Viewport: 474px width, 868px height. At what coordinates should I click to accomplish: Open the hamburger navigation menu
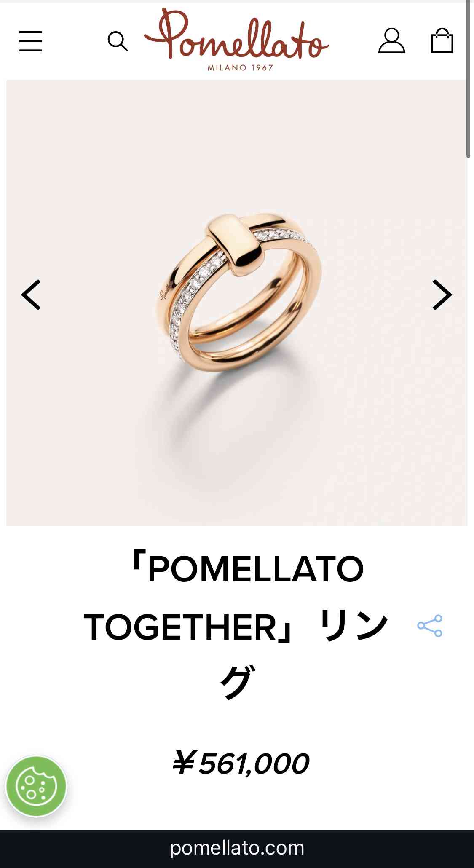pos(30,41)
